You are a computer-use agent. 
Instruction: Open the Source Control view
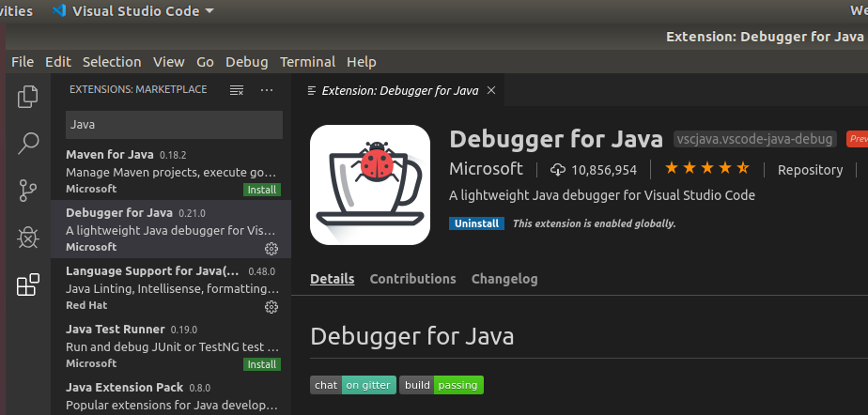[x=27, y=191]
